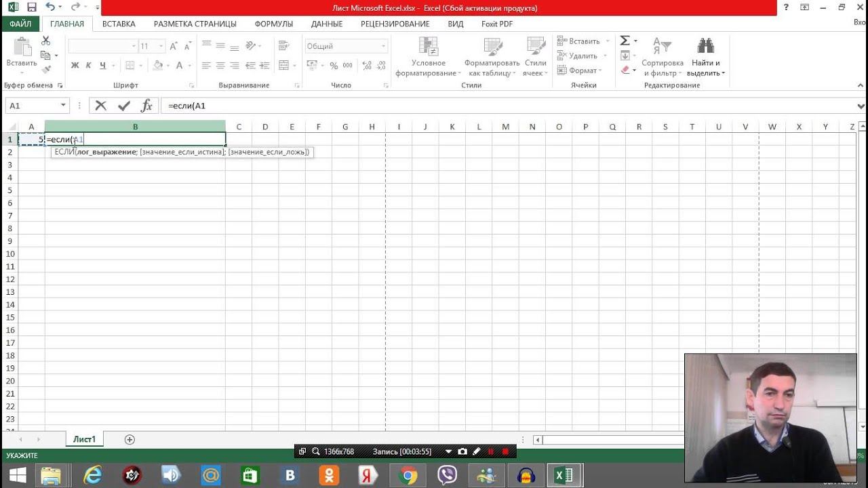Viewport: 868px width, 488px height.
Task: Toggle center horizontal alignment
Action: 221,66
